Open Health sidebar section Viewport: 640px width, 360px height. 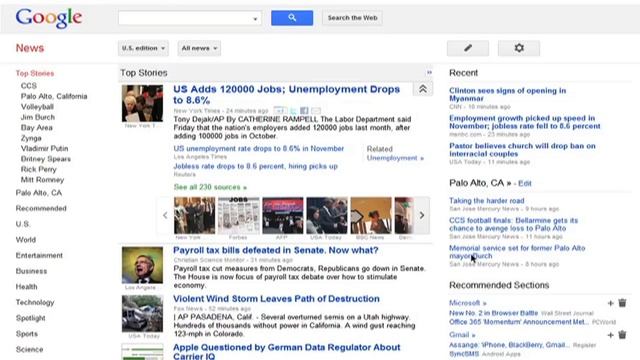[x=27, y=287]
